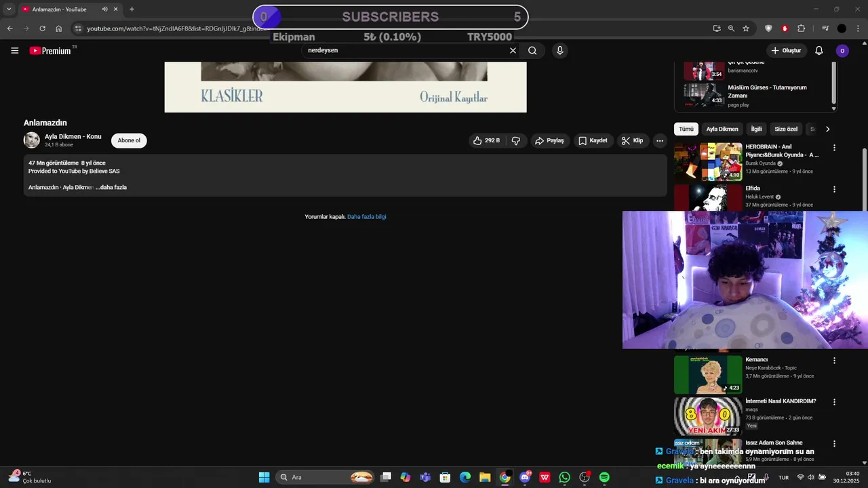Open options for İnterneti Nasıl KANDIRDIM? video
868x488 pixels.
tap(834, 402)
